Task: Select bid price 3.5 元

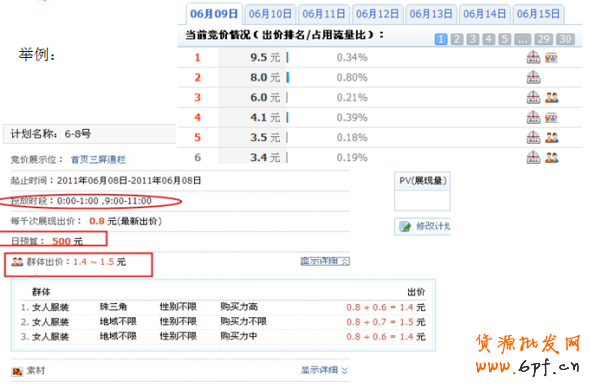Action: coord(265,137)
